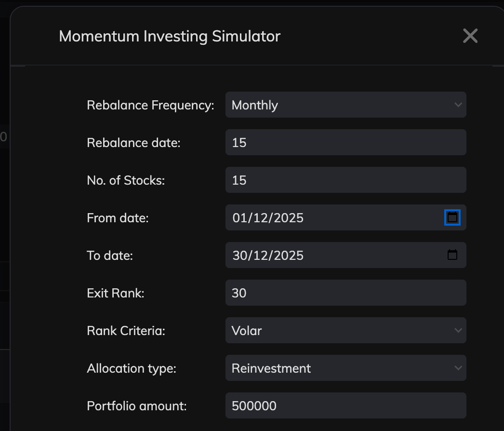Open the Rank Criteria dropdown
504x431 pixels.
pyautogui.click(x=345, y=330)
